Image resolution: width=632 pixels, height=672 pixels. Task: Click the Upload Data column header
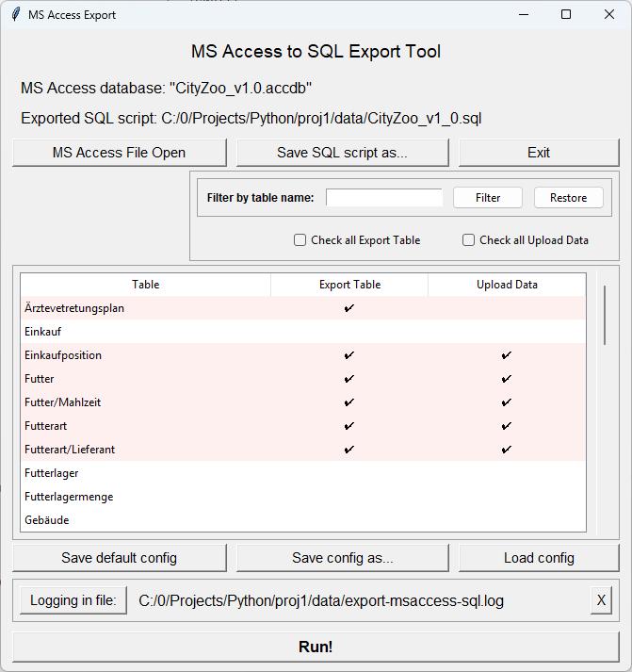[507, 285]
